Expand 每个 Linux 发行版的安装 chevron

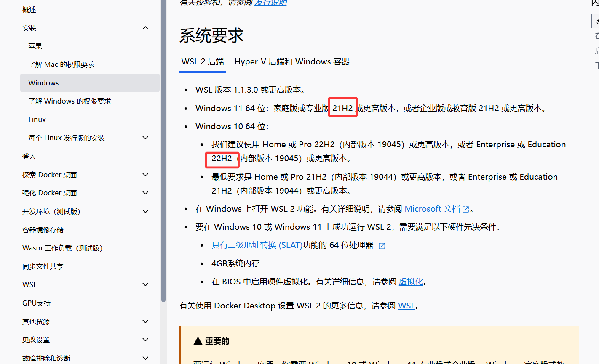[146, 138]
